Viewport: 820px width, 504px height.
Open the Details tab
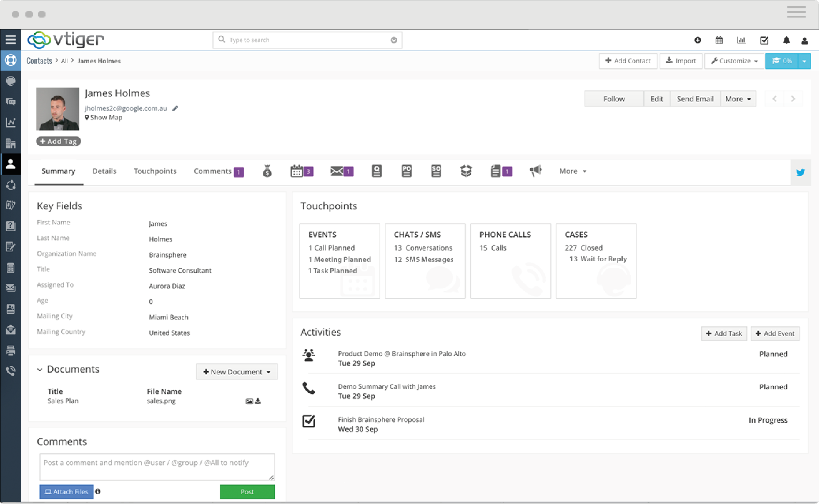click(105, 171)
